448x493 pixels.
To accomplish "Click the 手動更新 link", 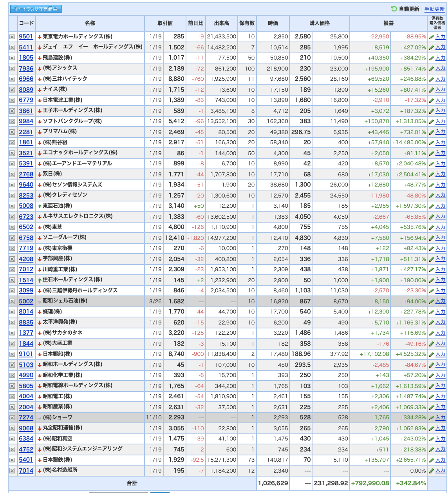I will (434, 9).
